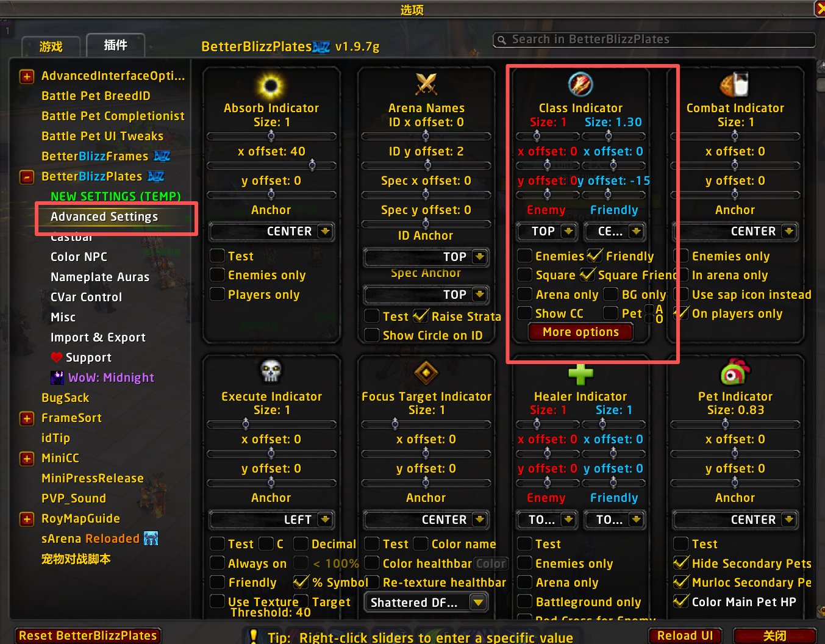Uncheck On players only checkbox
Image resolution: width=825 pixels, height=644 pixels.
click(680, 313)
